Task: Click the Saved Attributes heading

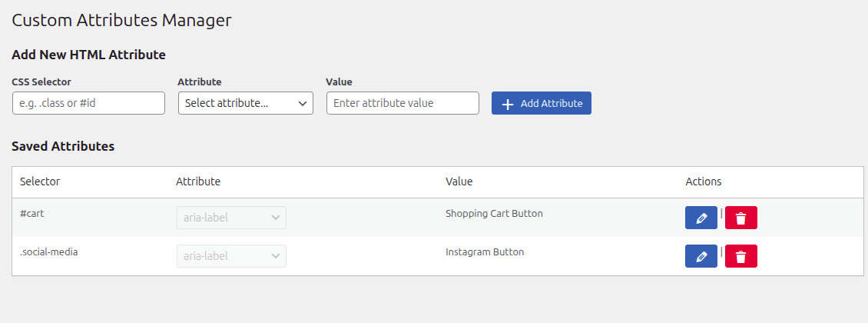Action: [x=63, y=146]
